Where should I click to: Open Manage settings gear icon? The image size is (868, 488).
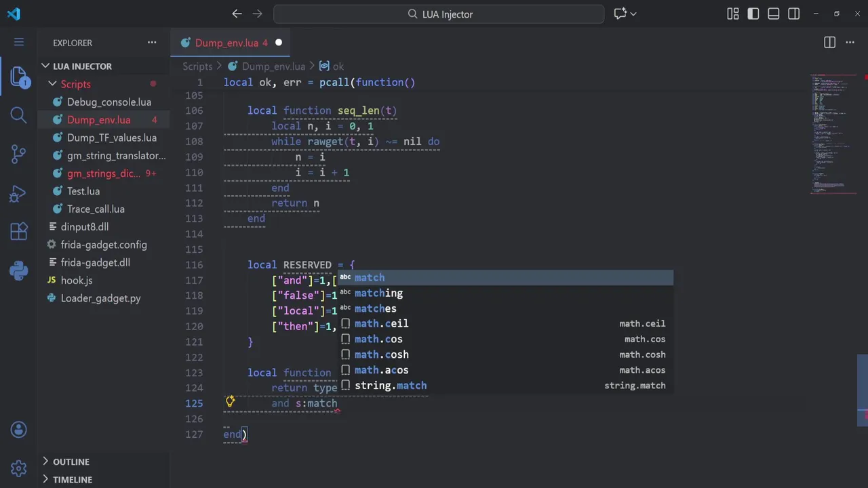click(x=19, y=468)
